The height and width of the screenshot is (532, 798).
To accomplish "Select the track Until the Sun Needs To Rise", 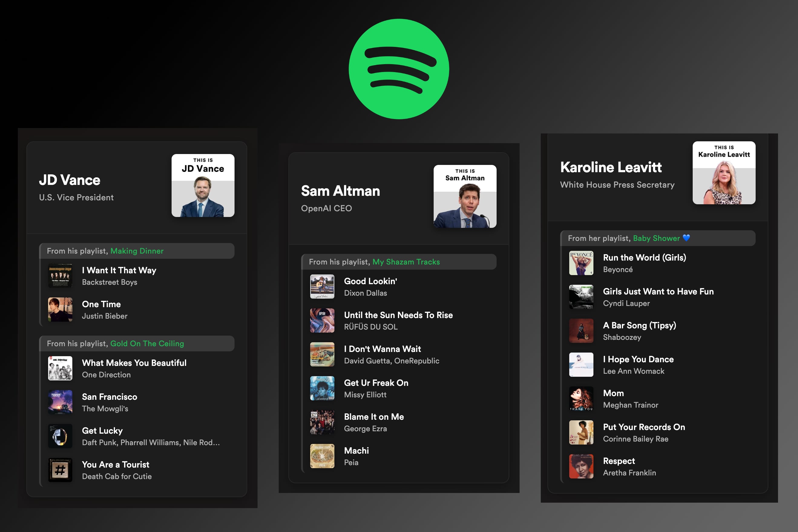I will tap(398, 315).
